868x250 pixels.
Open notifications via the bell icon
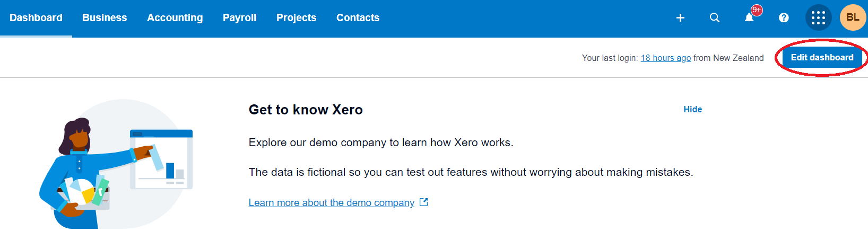click(749, 19)
